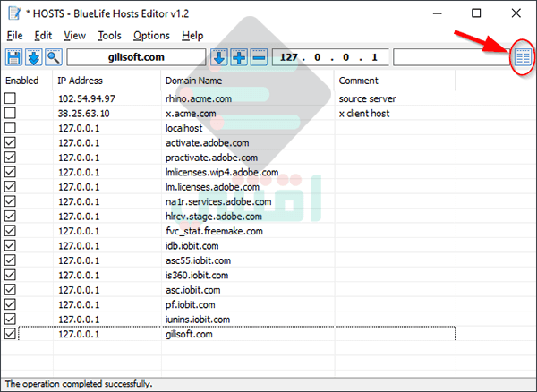Uncheck the pf.iobit.com entry
Viewport: 537px width, 392px height.
point(10,304)
